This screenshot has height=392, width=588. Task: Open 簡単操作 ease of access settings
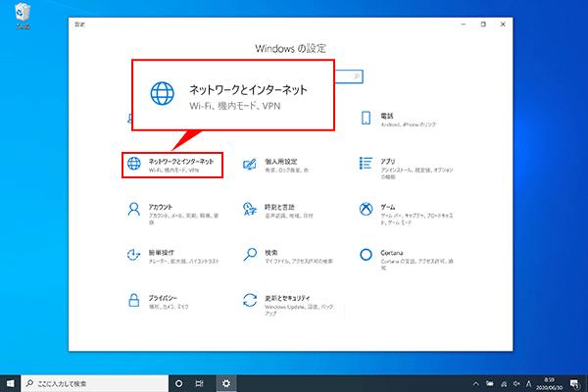[x=171, y=256]
